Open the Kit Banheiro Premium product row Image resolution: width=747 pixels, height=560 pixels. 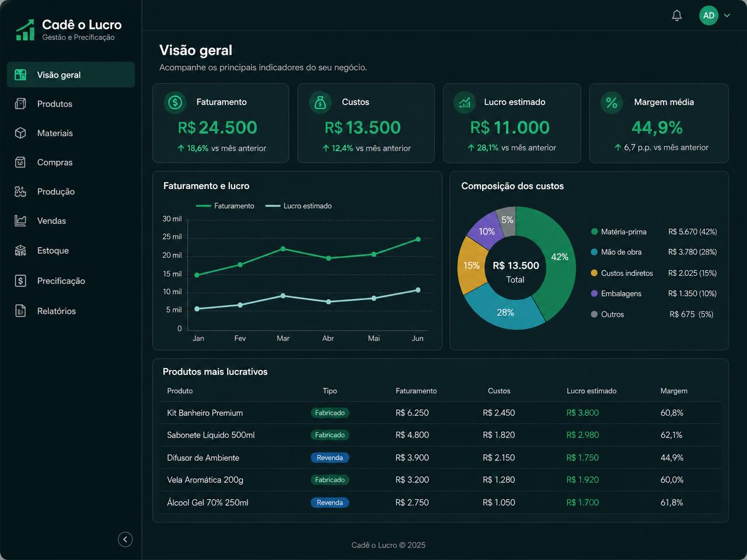[x=441, y=412]
